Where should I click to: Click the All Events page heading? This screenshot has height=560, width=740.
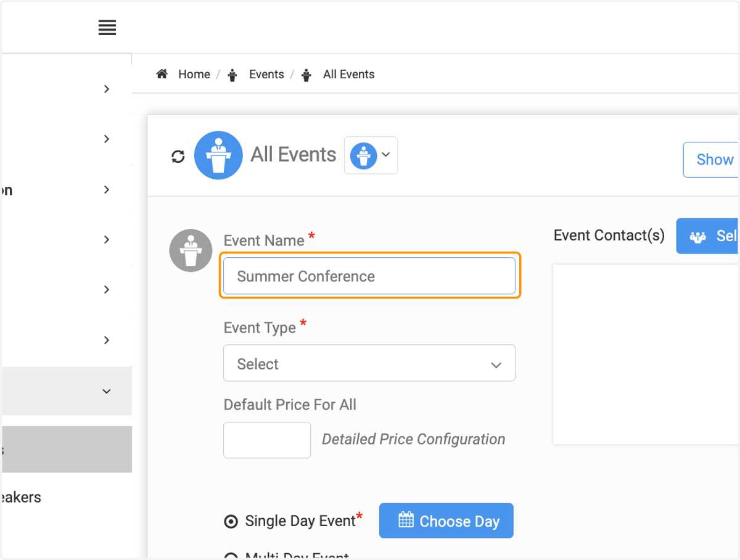pyautogui.click(x=294, y=155)
